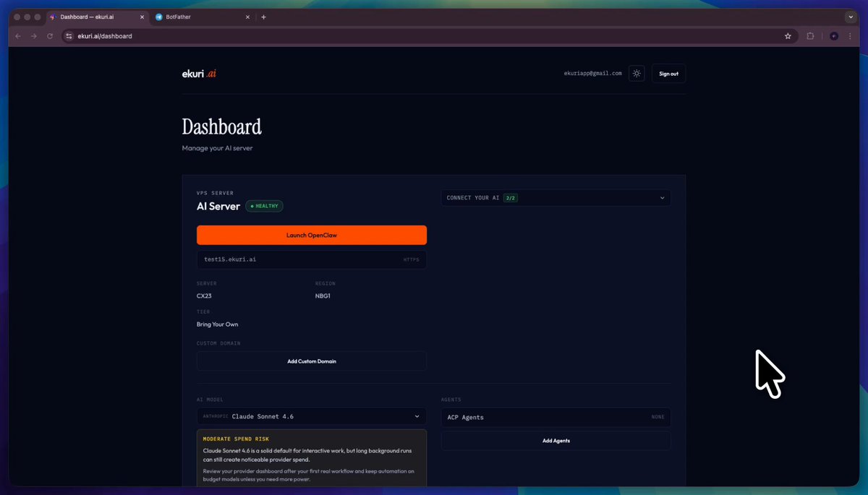Select the Dashboard — ekuri.ai tab
Viewport: 868px width, 495px height.
click(x=94, y=16)
